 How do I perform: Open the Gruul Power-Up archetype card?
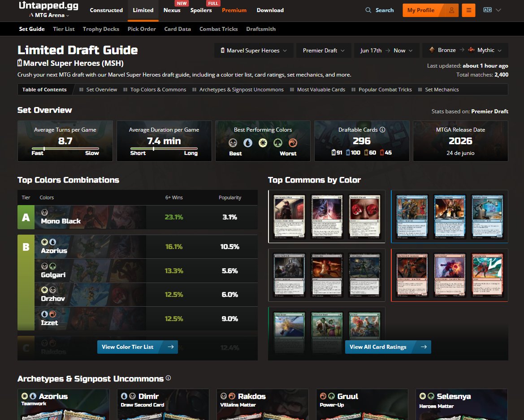point(362,404)
